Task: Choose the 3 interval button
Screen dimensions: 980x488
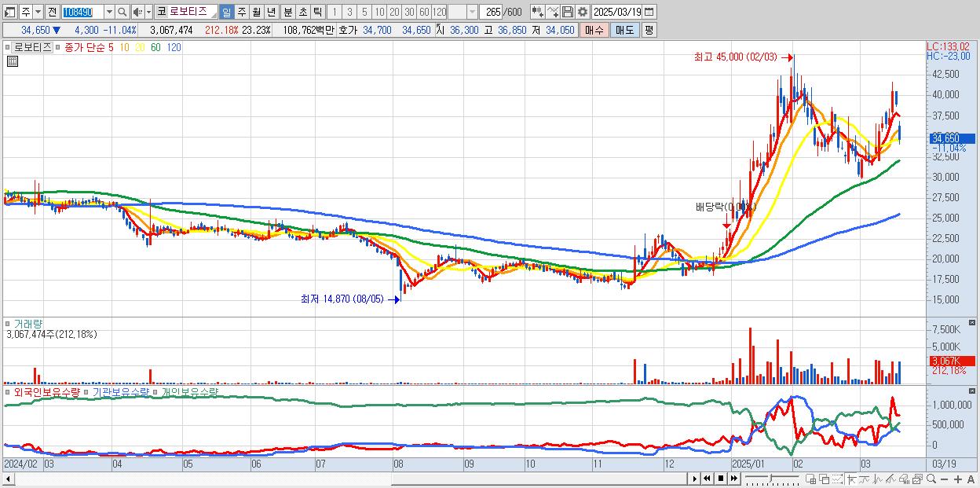Action: pos(349,13)
